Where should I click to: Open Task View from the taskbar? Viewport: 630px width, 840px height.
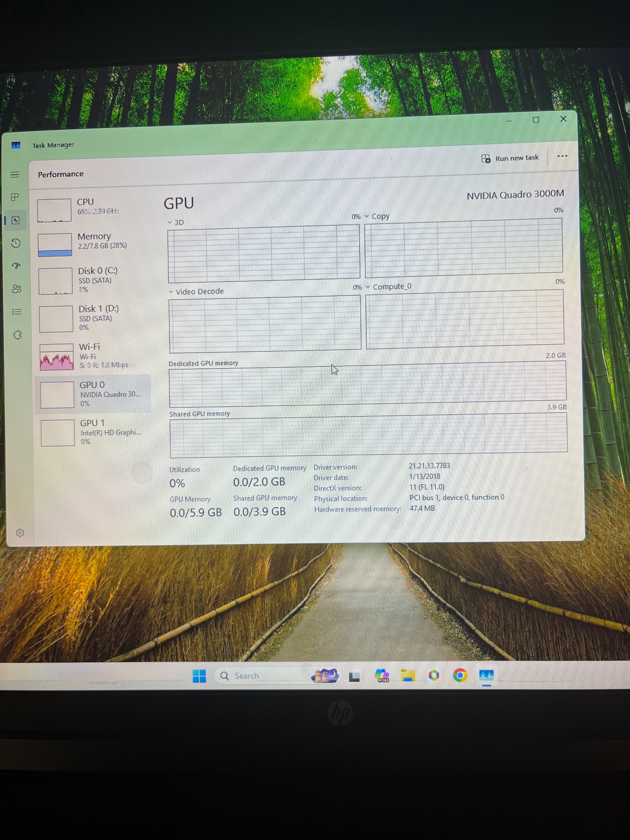354,676
